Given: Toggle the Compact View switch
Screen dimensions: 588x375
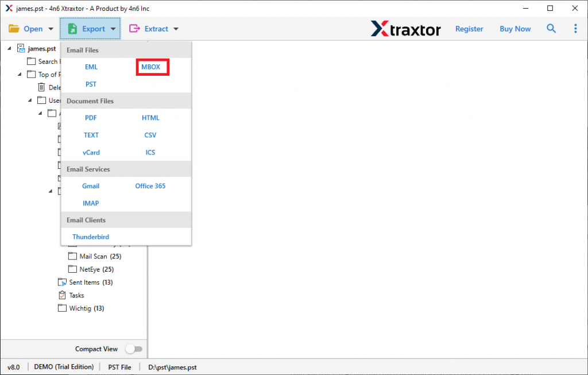Looking at the screenshot, I should [134, 349].
